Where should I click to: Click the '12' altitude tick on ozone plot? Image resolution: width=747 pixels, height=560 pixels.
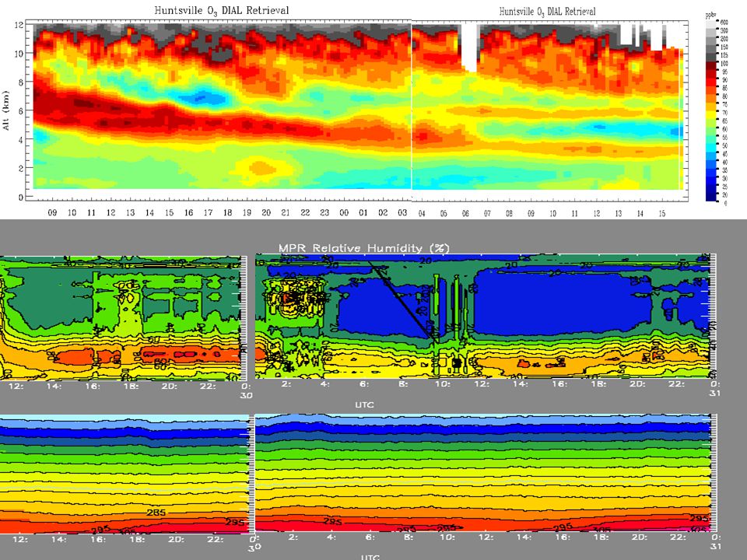click(x=18, y=25)
